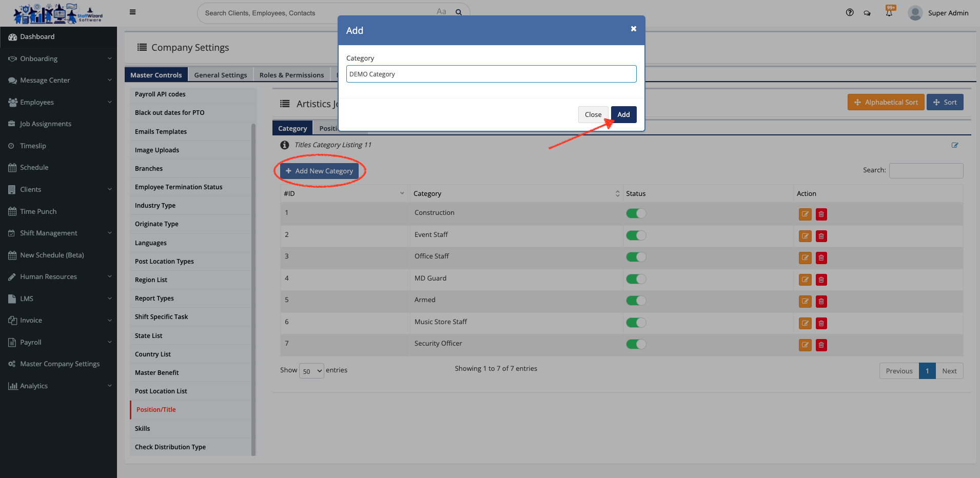Click the Category text input field
This screenshot has height=478, width=980.
click(x=491, y=74)
